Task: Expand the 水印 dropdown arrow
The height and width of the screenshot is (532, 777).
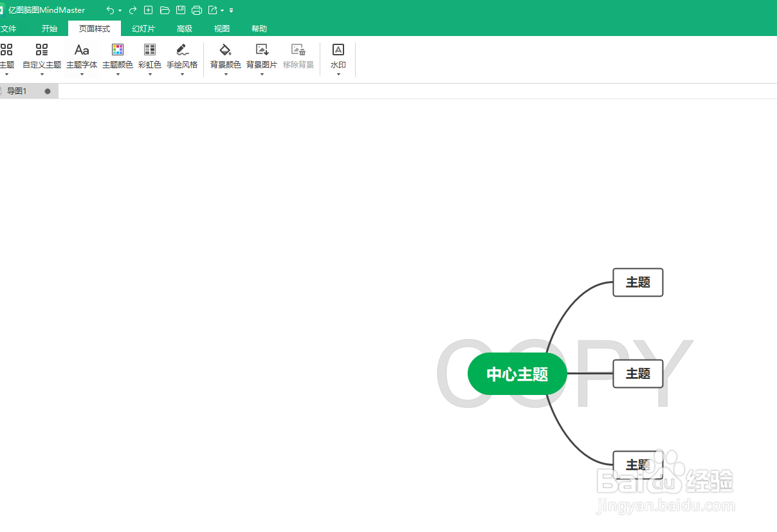Action: (338, 74)
